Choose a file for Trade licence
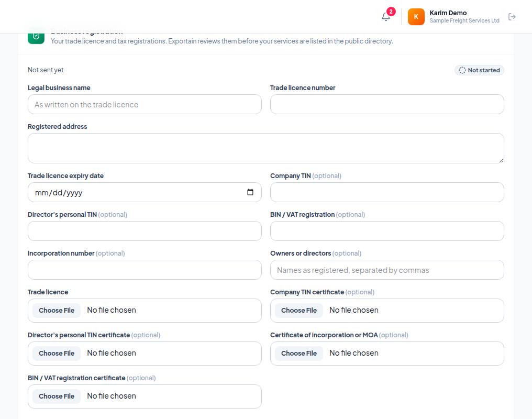The width and height of the screenshot is (532, 419). coord(57,311)
